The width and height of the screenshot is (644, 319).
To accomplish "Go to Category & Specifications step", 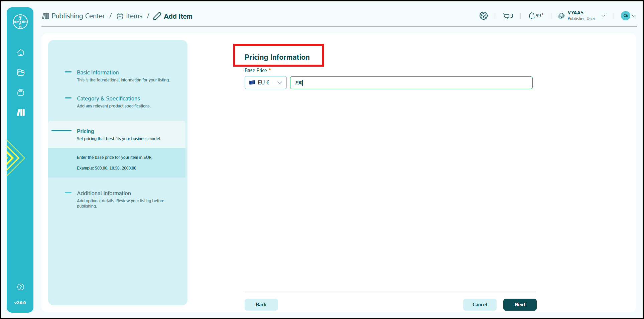I will tap(108, 98).
